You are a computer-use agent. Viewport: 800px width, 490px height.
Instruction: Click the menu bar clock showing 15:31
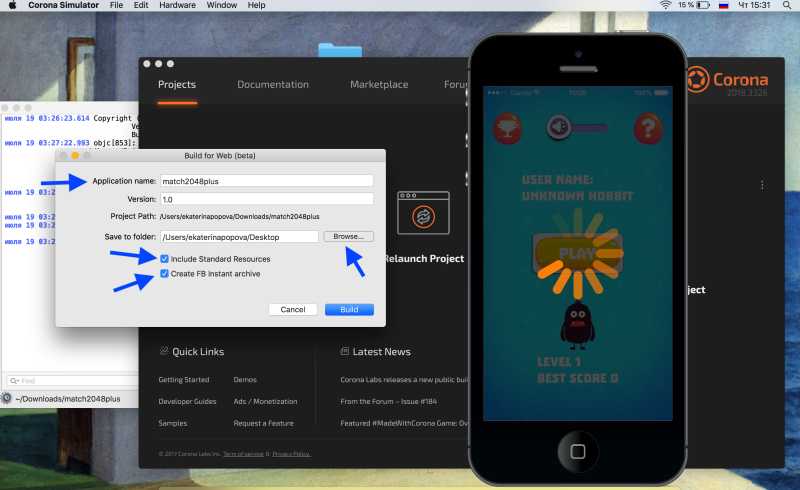754,5
